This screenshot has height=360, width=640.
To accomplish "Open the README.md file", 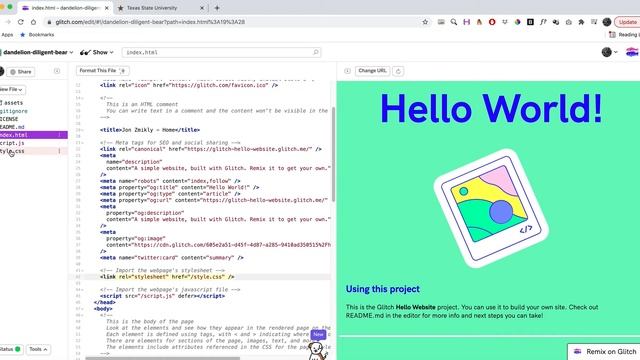I will [12, 127].
